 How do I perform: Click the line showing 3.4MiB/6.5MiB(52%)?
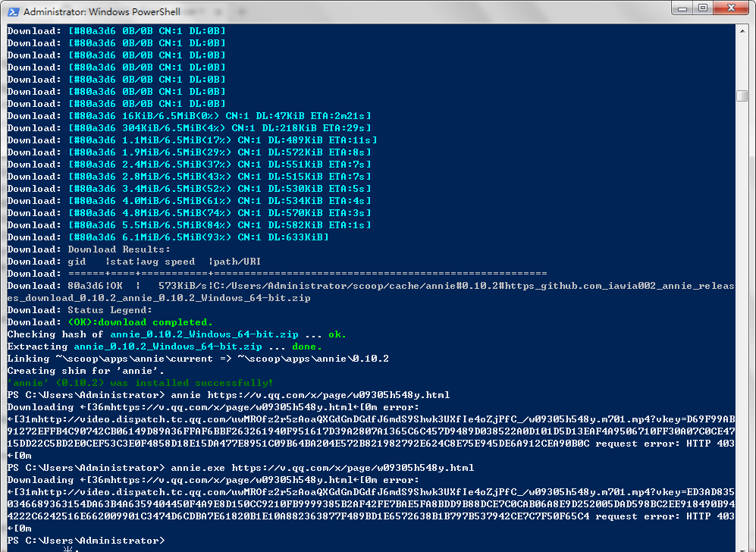(x=189, y=189)
